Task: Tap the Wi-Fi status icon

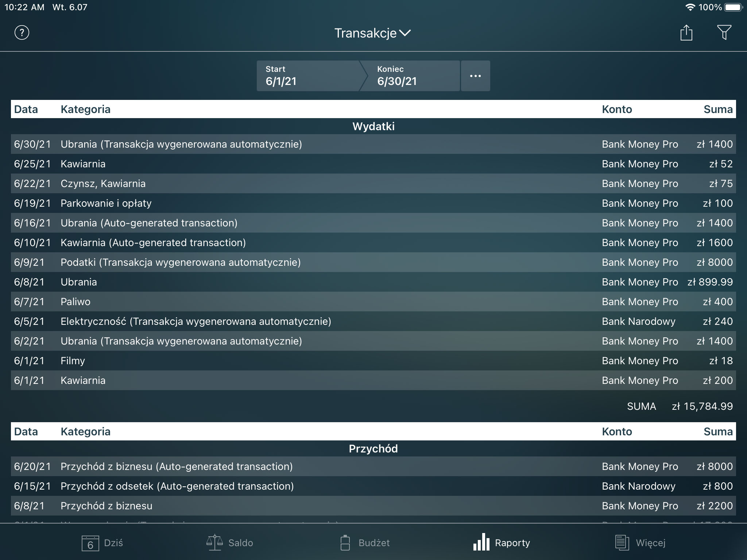Action: 690,7
